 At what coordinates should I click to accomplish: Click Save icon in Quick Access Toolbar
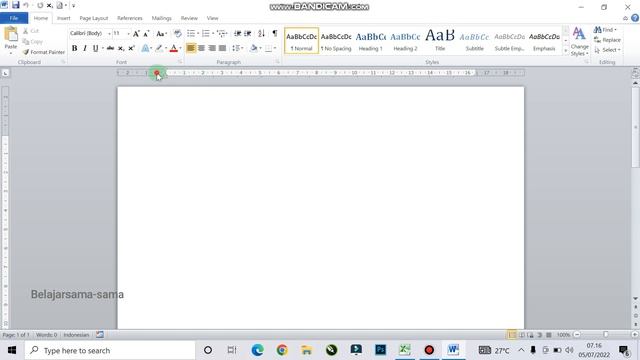click(x=16, y=5)
